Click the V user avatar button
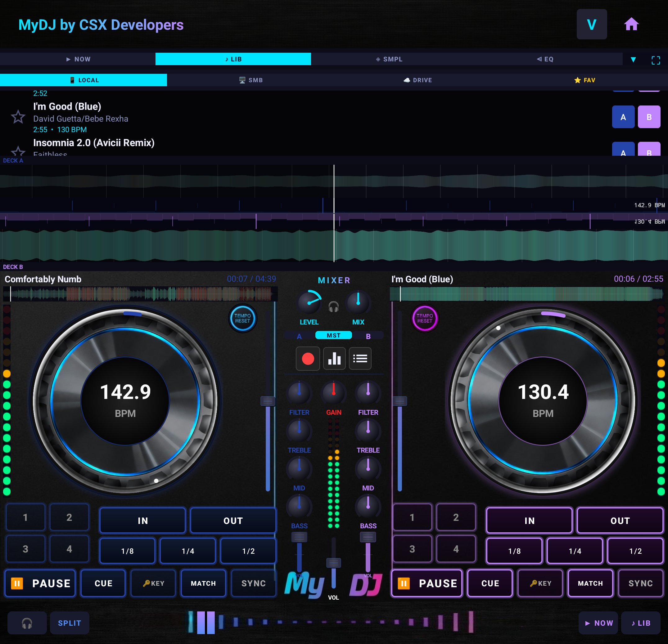668x644 pixels. (592, 24)
